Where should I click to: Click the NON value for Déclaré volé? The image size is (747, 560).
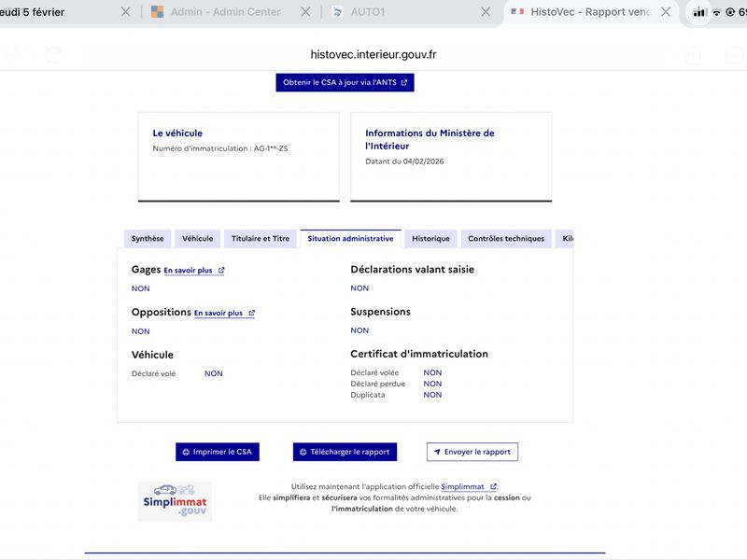click(214, 374)
